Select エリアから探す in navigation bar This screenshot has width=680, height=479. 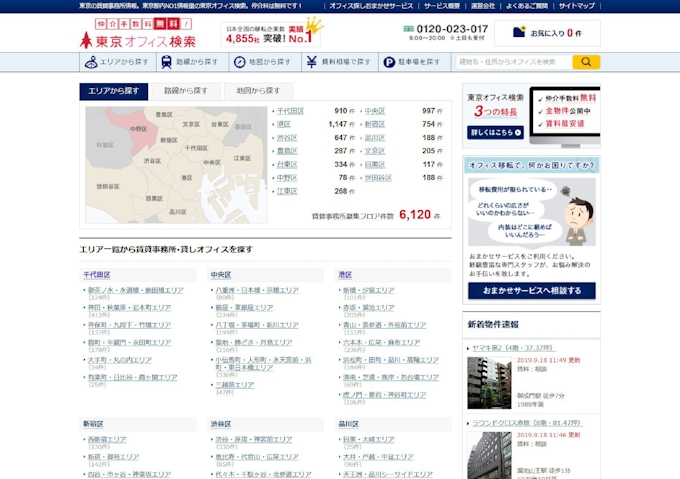tap(117, 62)
